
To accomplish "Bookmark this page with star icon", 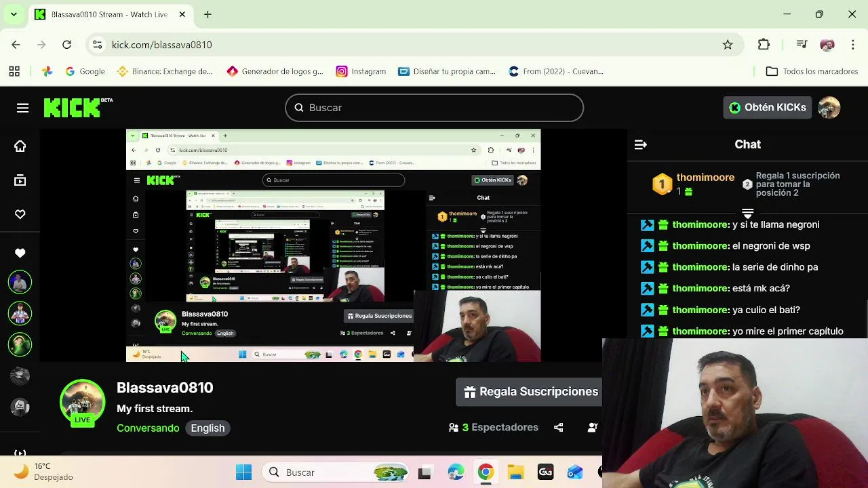I will (728, 45).
